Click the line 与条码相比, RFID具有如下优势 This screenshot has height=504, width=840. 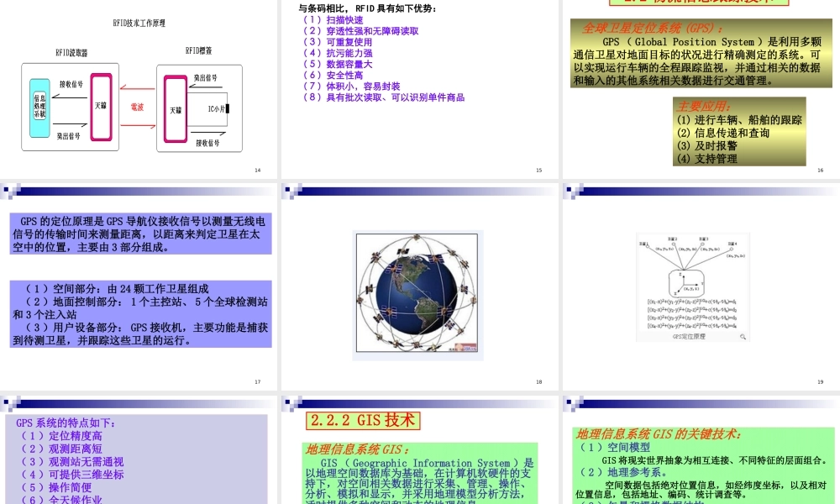point(368,8)
